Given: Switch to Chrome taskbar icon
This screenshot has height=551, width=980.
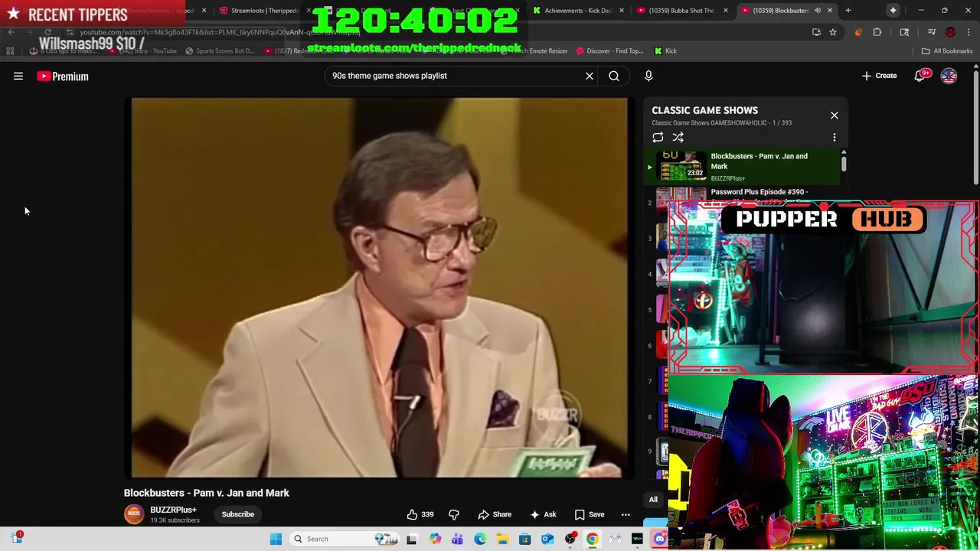Looking at the screenshot, I should click(x=593, y=539).
